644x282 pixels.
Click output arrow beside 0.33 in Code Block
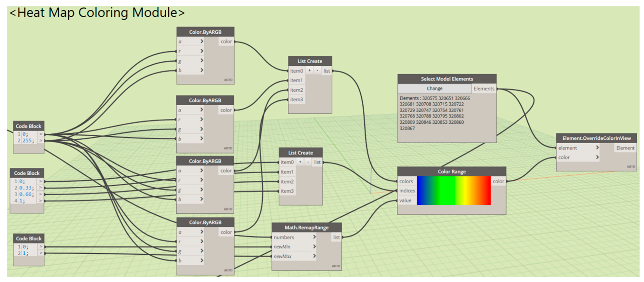pyautogui.click(x=40, y=188)
